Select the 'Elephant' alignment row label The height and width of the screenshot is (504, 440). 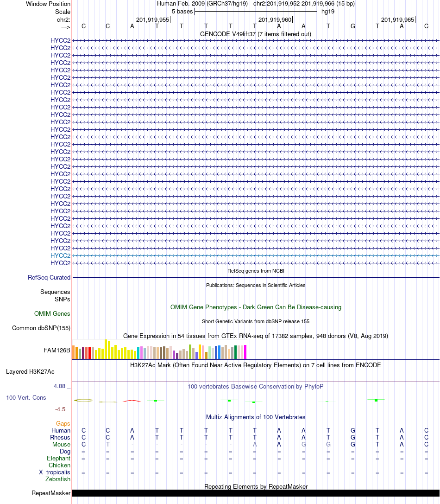click(58, 459)
